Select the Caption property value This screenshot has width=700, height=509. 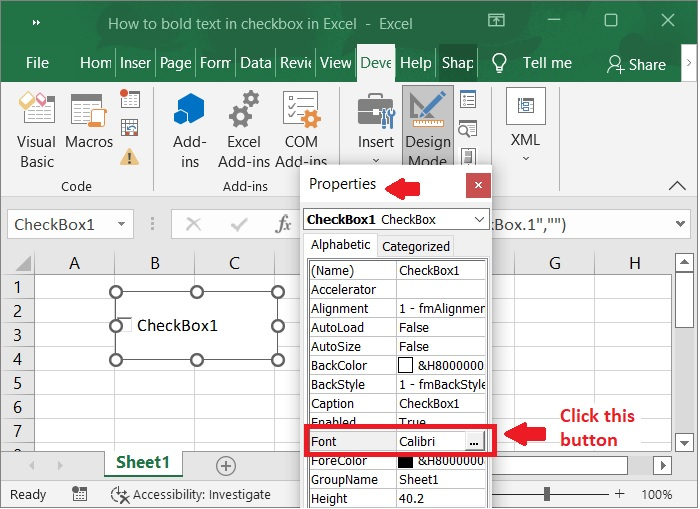click(441, 404)
